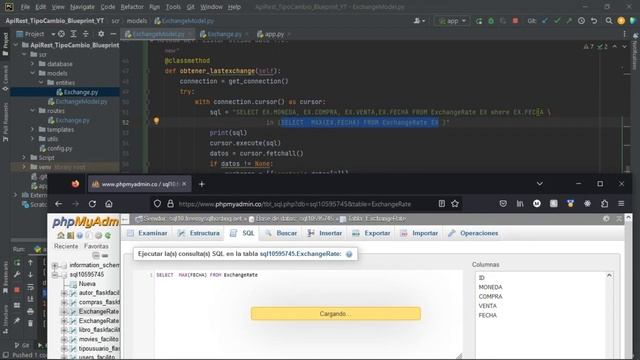Expand the Script folder in Project tree
This screenshot has height=360, width=640.
24,158
